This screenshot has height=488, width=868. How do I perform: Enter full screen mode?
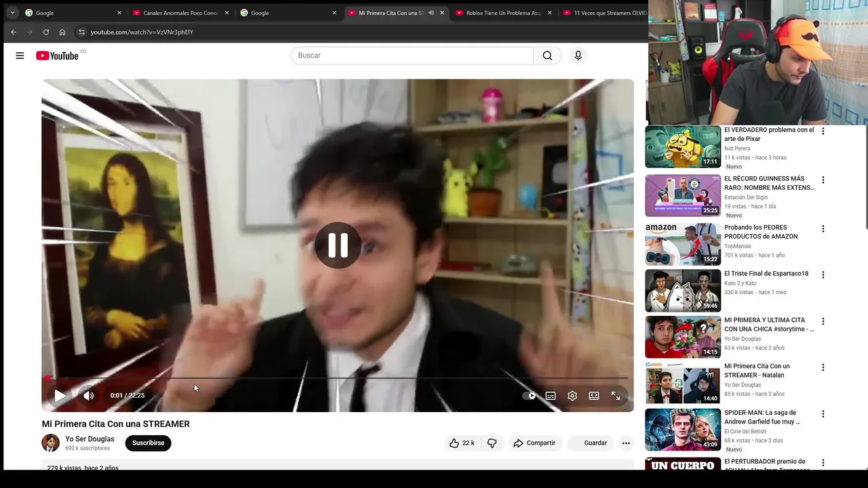[616, 396]
